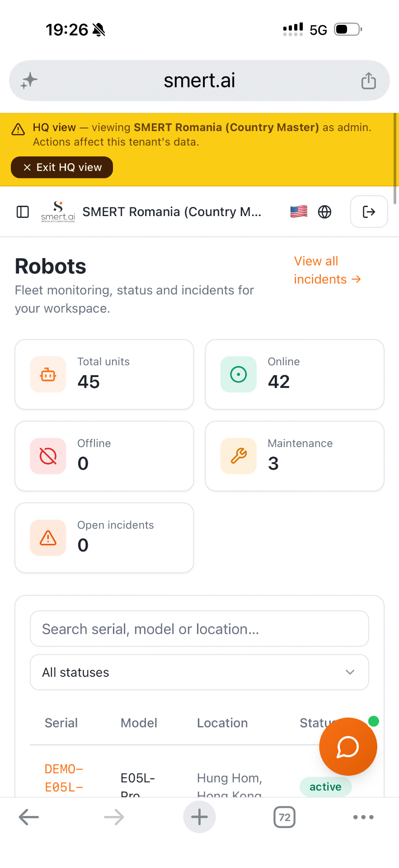
Task: Click the active status badge
Action: click(x=325, y=787)
